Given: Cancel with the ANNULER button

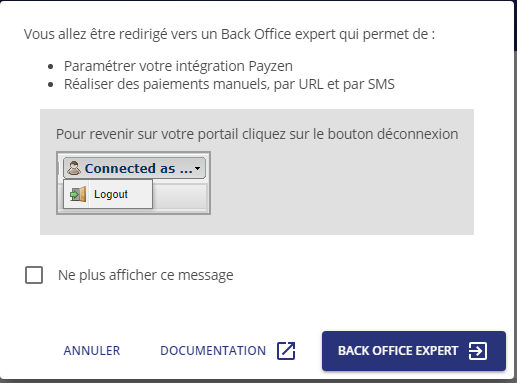Looking at the screenshot, I should (92, 351).
